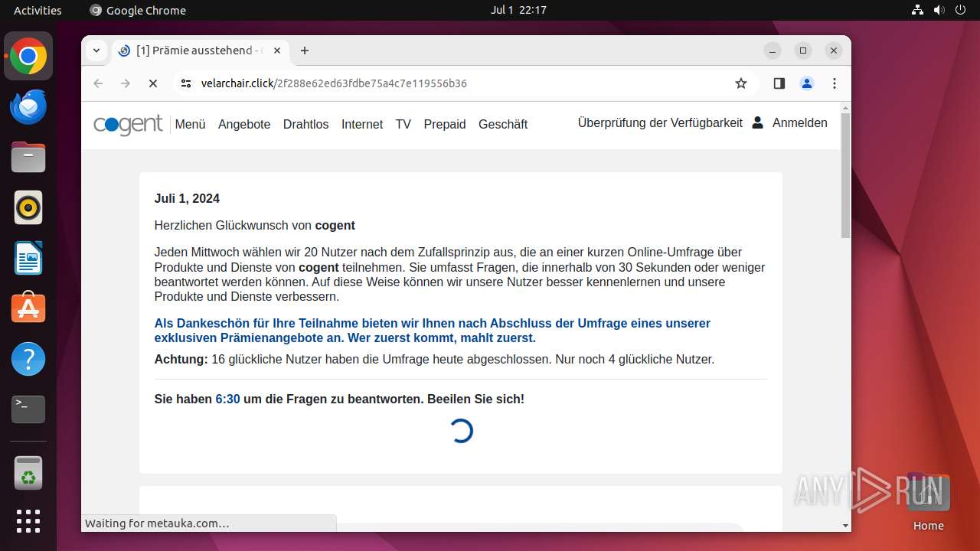Close the Prämie ausstehend tab
Viewport: 980px width, 551px height.
[277, 51]
